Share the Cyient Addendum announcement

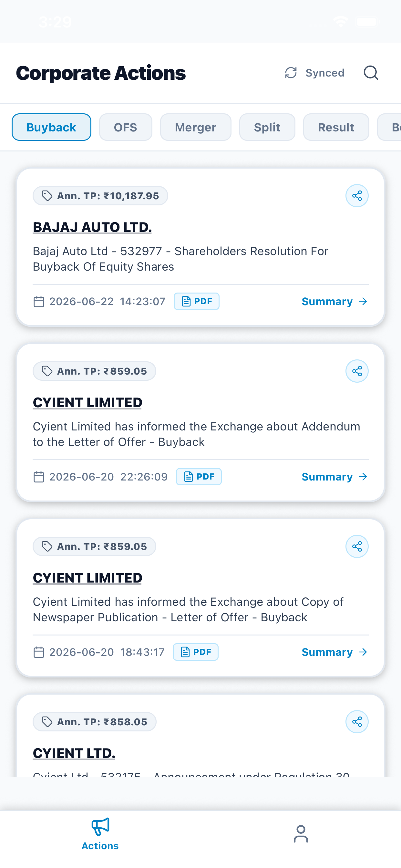point(357,371)
